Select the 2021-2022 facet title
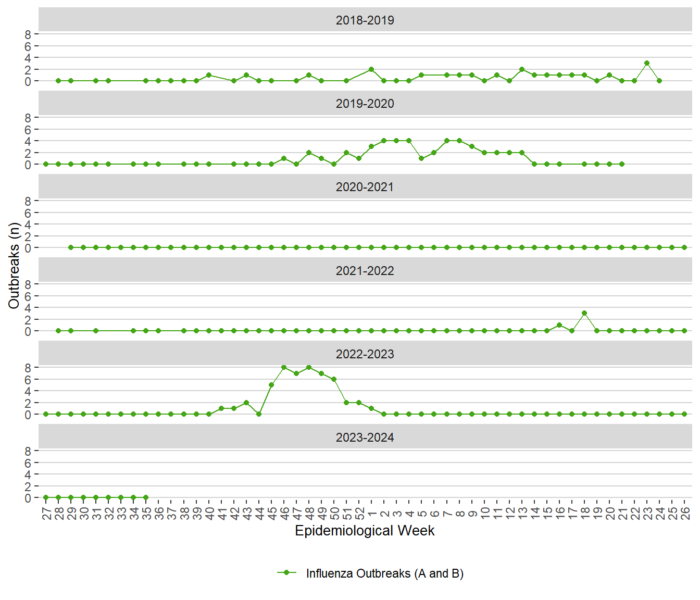 point(365,271)
